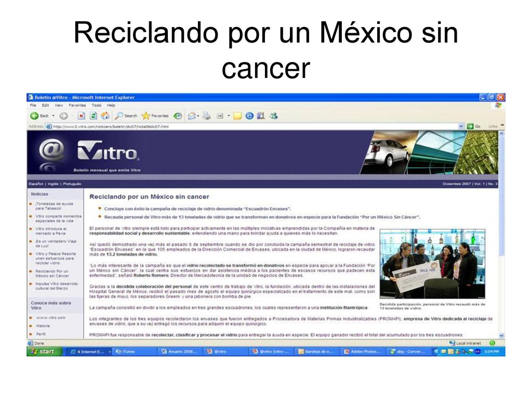
Task: Open the Perfil sidebar link
Action: [41, 334]
